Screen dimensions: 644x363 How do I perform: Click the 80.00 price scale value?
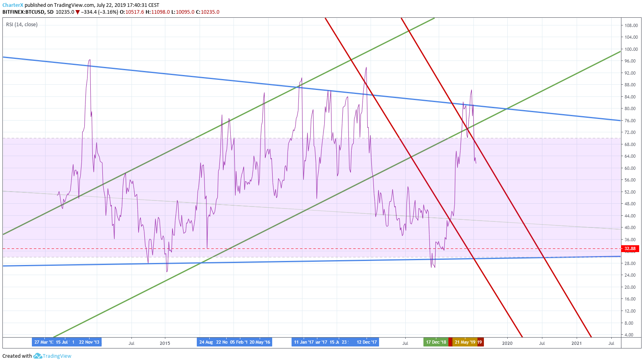[x=630, y=108]
